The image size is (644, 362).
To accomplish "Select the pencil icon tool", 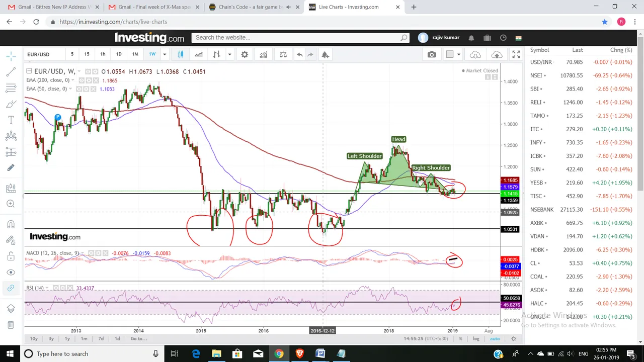I will pyautogui.click(x=11, y=168).
